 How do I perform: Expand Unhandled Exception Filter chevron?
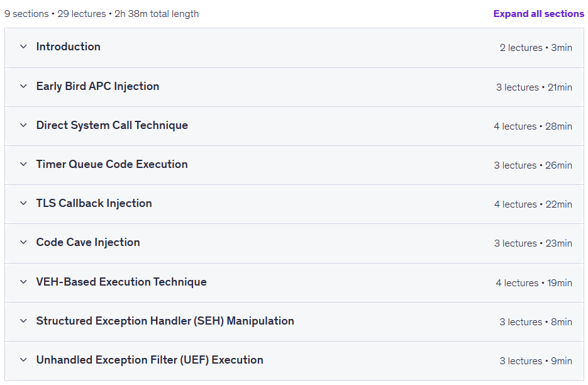[x=23, y=360]
